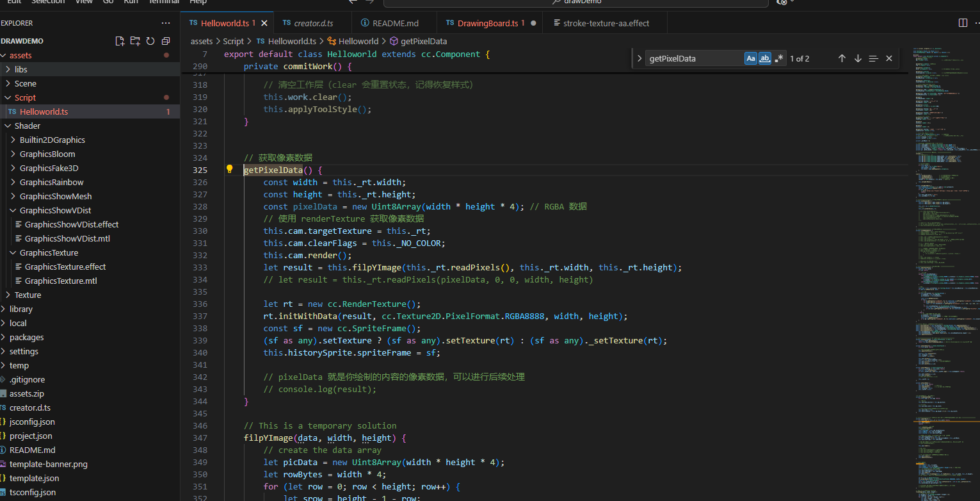Click the sticky line "private commitWork()"

(298, 67)
